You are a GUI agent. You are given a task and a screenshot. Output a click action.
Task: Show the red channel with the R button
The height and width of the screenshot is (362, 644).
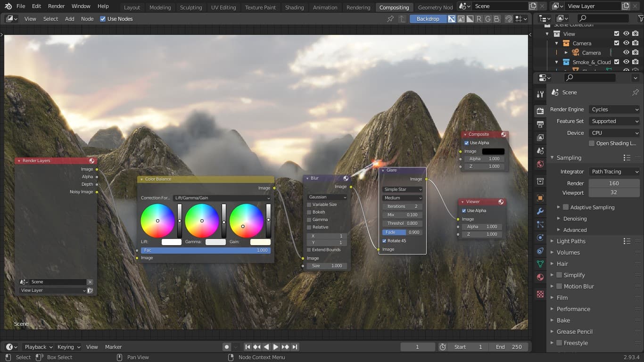pyautogui.click(x=479, y=19)
